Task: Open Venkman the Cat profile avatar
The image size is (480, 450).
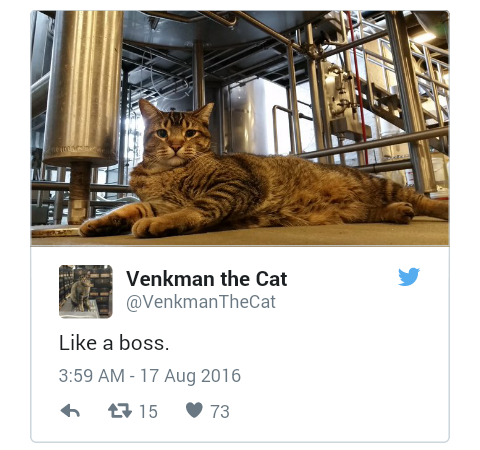Action: pos(86,292)
